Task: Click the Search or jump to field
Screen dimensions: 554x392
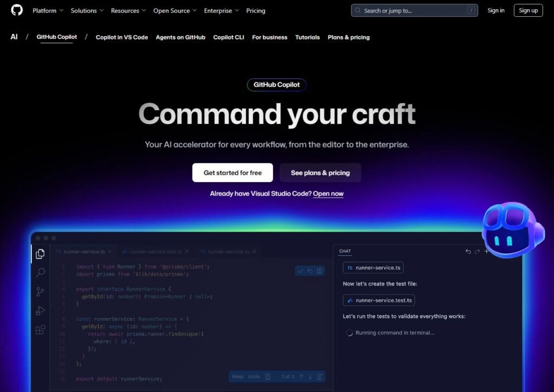Action: 414,10
